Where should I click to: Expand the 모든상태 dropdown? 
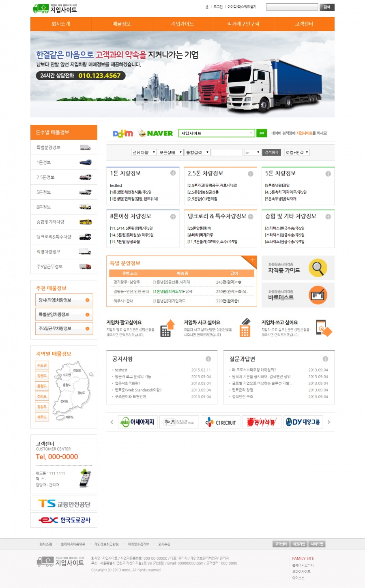[170, 152]
